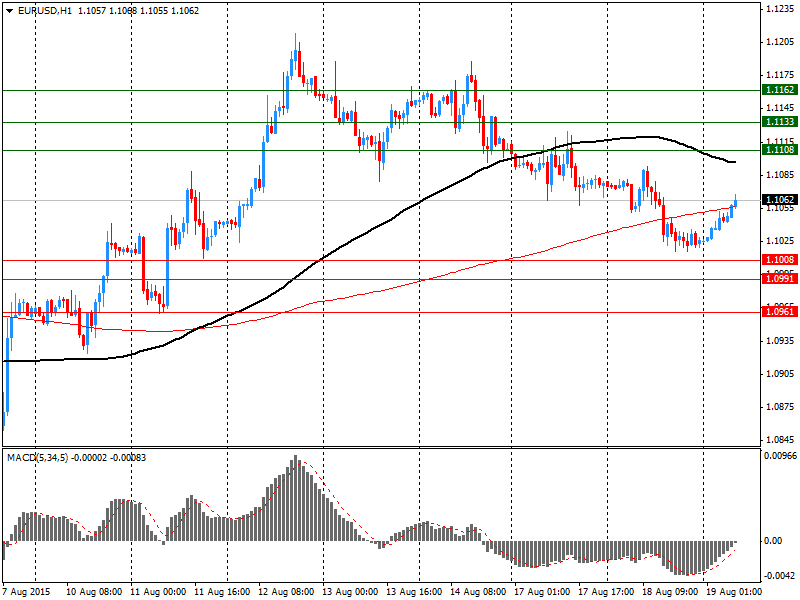Screen dimensions: 800x600
Task: Select the -0.0042 MACD scale value
Action: 780,576
